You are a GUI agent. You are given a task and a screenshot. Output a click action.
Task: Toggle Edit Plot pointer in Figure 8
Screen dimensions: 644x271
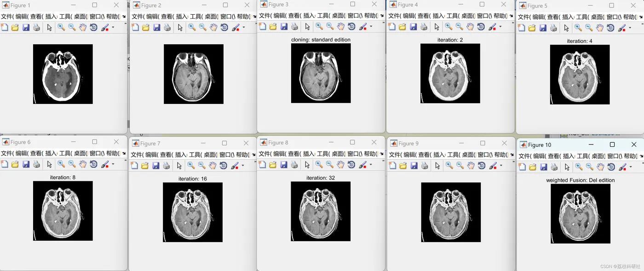tap(307, 164)
